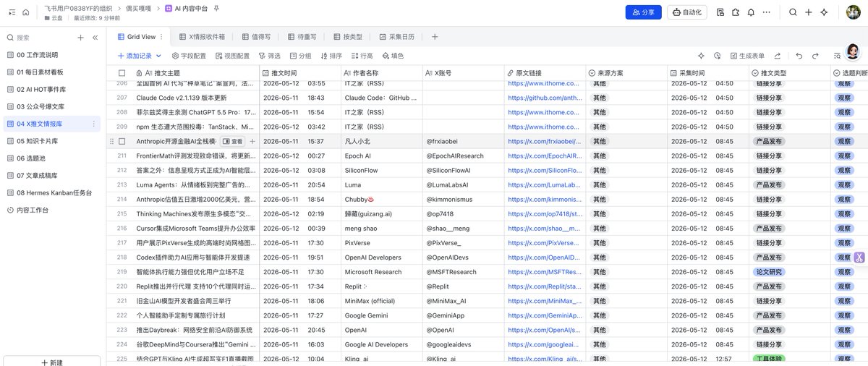Go to the home icon

(x=26, y=12)
